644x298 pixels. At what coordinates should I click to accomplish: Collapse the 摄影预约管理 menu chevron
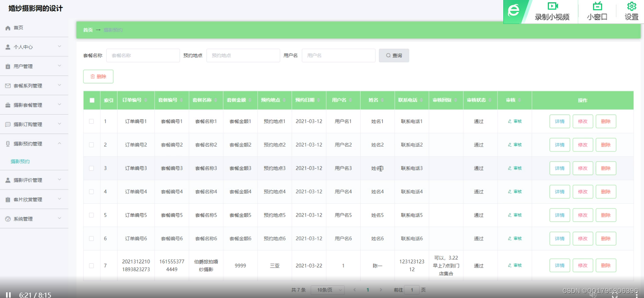tap(59, 143)
